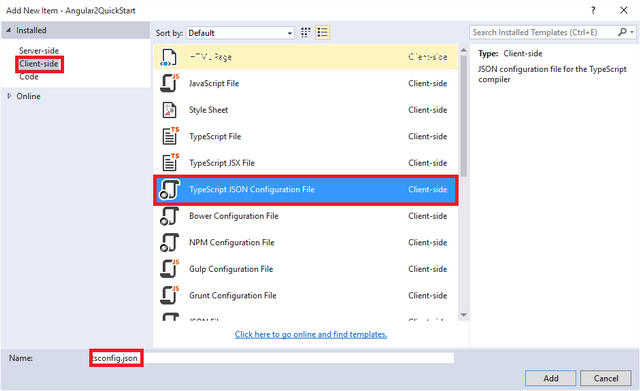The image size is (640, 391).
Task: Focus the Search Installed Templates box
Action: (544, 32)
